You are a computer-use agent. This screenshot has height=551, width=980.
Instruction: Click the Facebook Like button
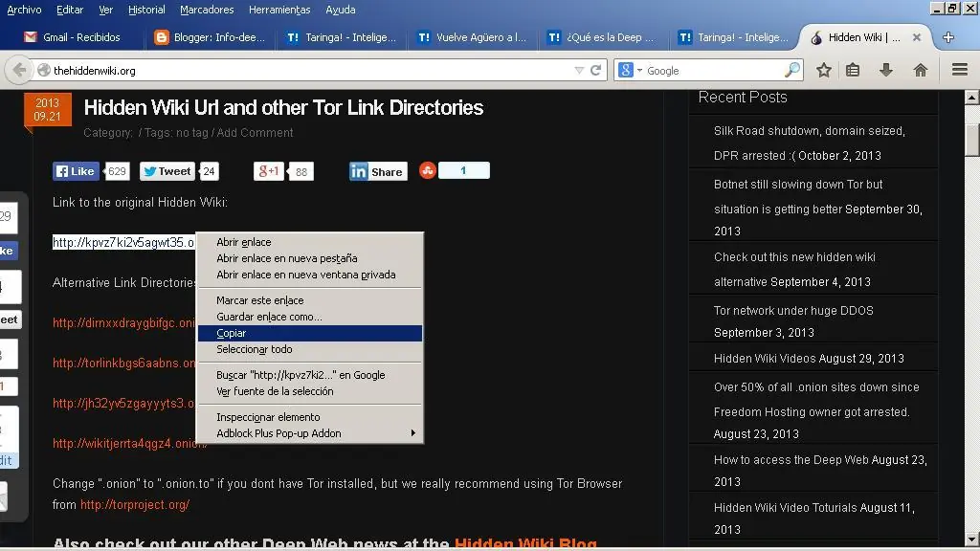(x=76, y=171)
